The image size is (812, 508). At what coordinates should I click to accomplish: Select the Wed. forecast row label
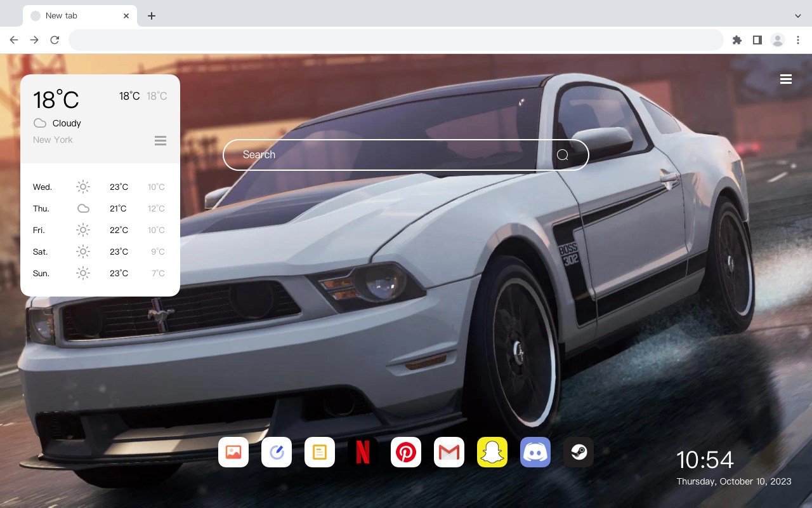(x=43, y=187)
